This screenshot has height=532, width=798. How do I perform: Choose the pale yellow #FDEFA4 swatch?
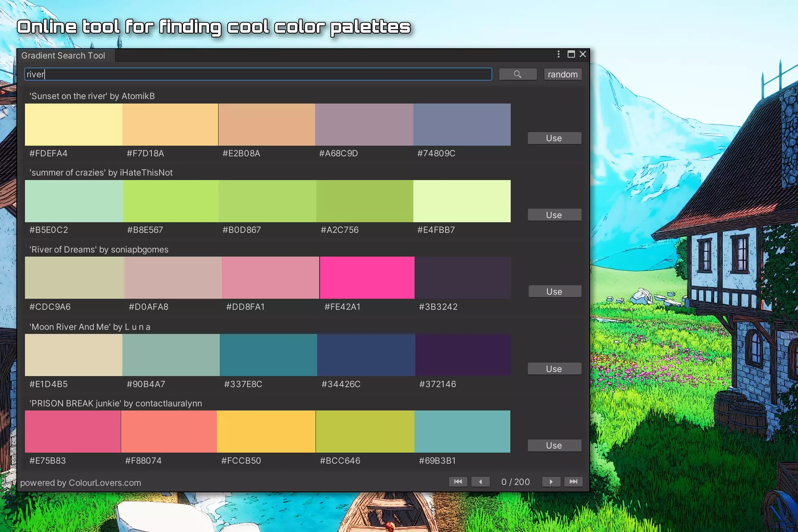click(x=74, y=124)
